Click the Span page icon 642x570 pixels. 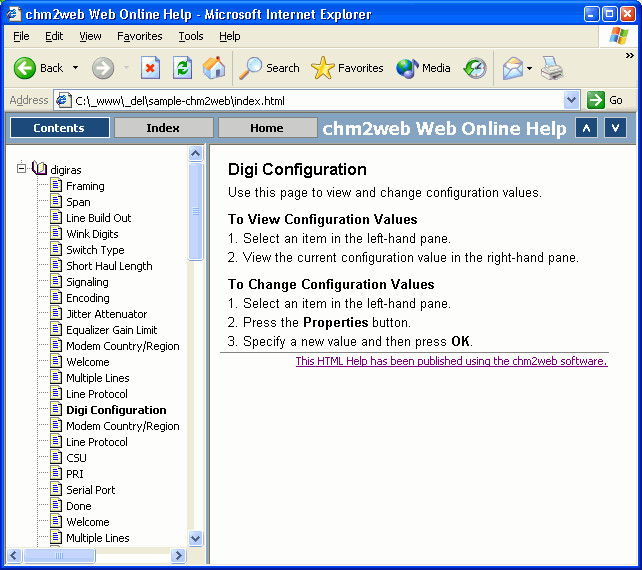[x=56, y=201]
